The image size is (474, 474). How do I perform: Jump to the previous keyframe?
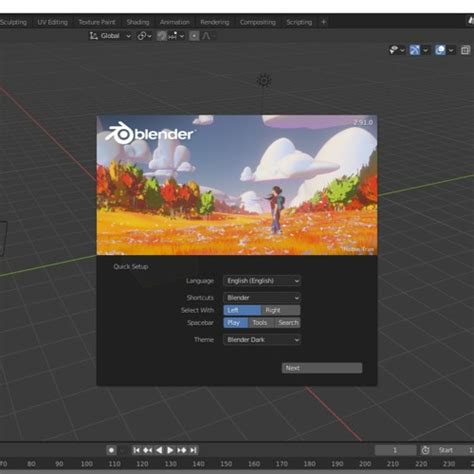[147, 450]
